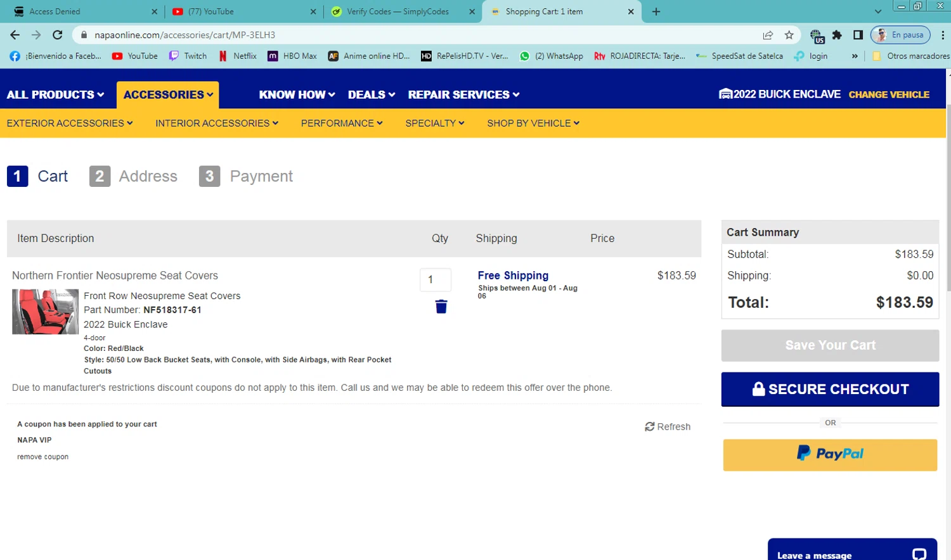This screenshot has width=951, height=560.
Task: Expand the ALL PRODUCTS menu
Action: coord(55,94)
